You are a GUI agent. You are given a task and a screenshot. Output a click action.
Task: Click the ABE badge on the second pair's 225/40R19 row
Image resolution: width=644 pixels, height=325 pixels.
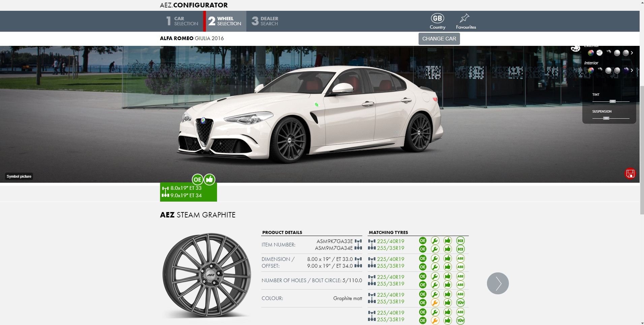[460, 259]
